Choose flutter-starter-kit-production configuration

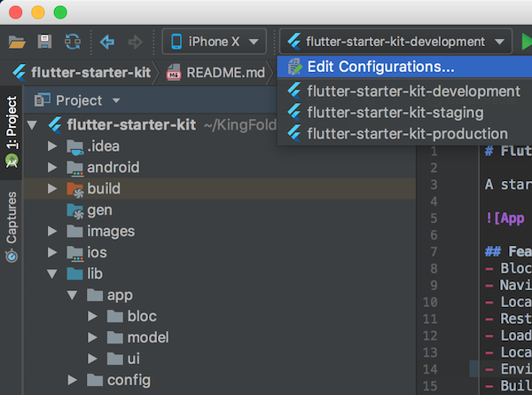[407, 134]
